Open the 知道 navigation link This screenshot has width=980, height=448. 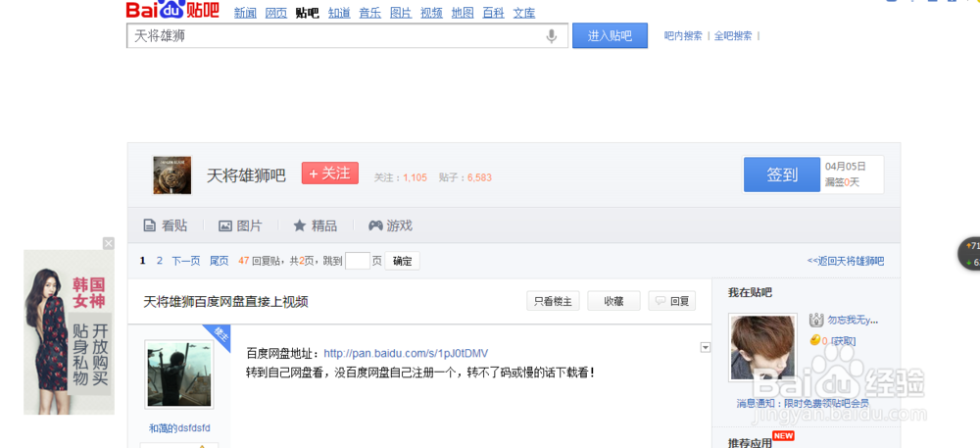[339, 13]
